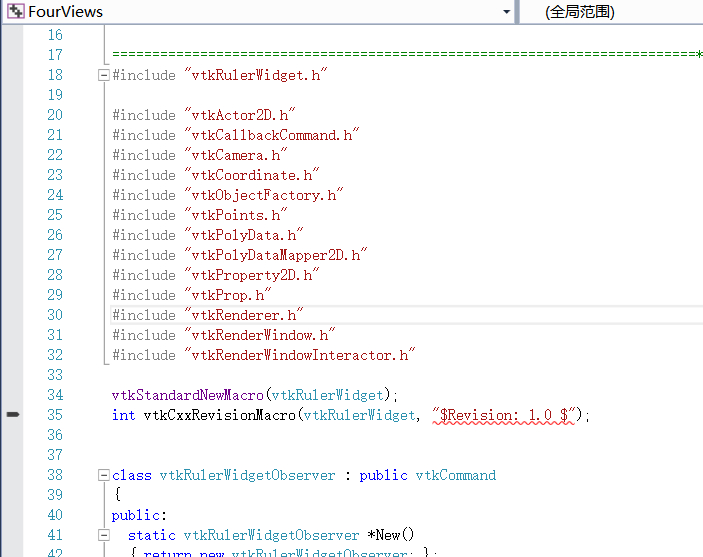Click the current-statement arrow marker at line 35
Image resolution: width=703 pixels, height=557 pixels.
pyautogui.click(x=13, y=414)
